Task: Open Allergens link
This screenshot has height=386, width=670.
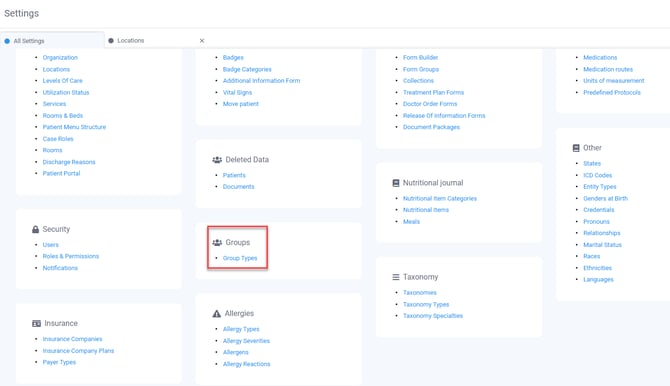Action: [235, 352]
